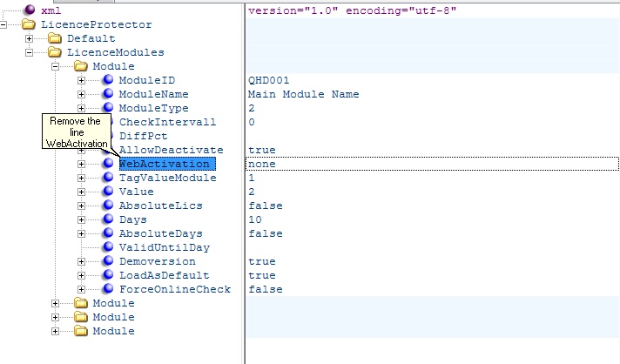
Task: Expand the Demoversion element
Action: [x=81, y=261]
